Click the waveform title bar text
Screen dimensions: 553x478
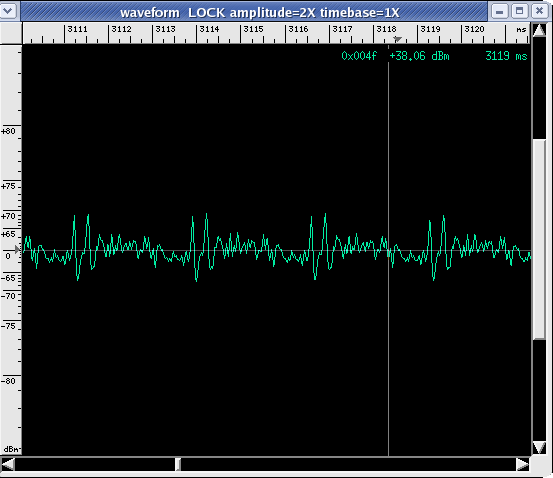pos(260,13)
